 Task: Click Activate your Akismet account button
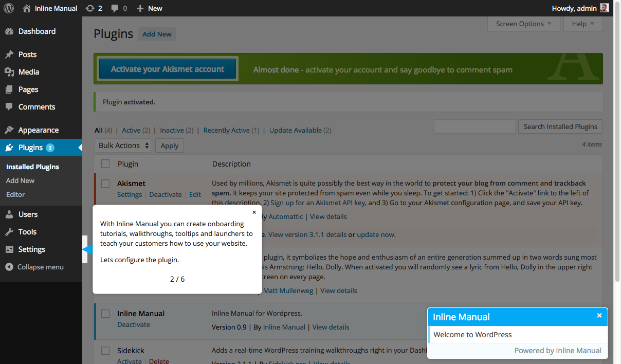click(168, 69)
